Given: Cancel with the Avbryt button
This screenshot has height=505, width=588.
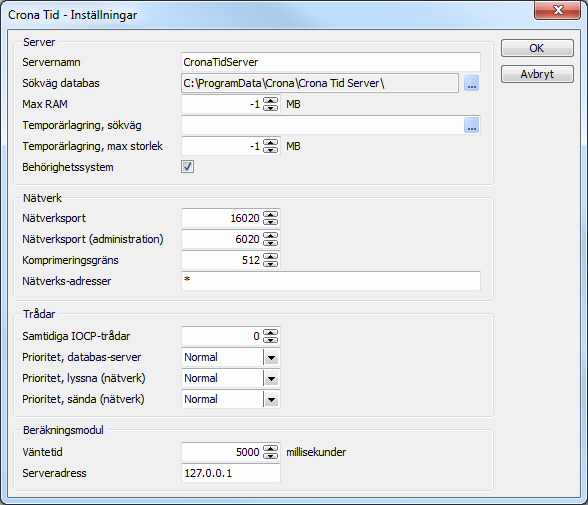Looking at the screenshot, I should point(537,74).
